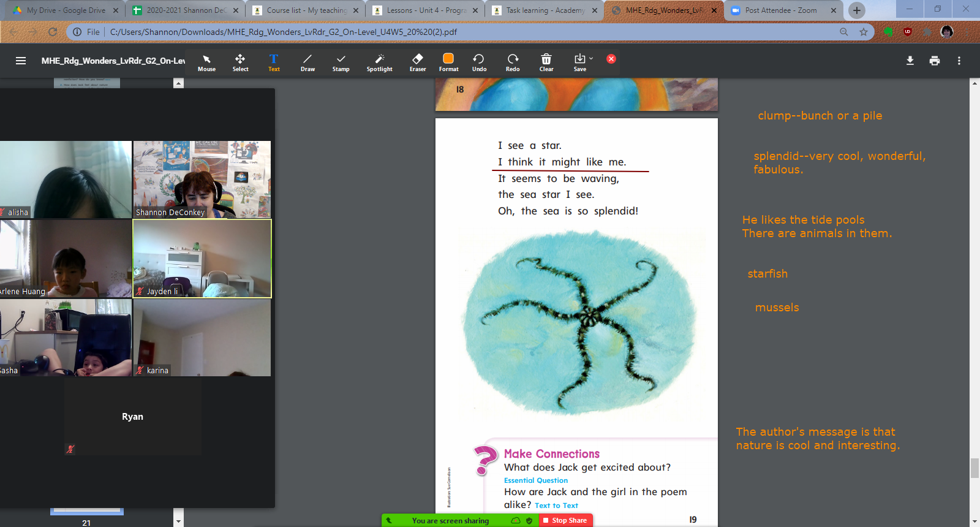The height and width of the screenshot is (527, 980).
Task: Save the annotated screenshot
Action: pos(579,63)
